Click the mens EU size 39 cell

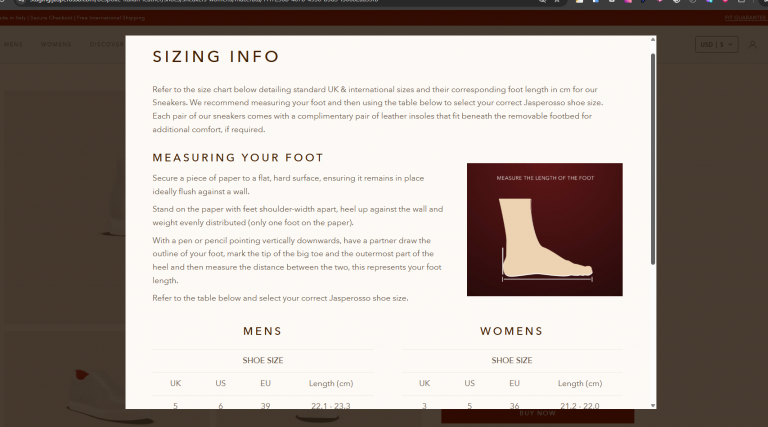(x=265, y=405)
